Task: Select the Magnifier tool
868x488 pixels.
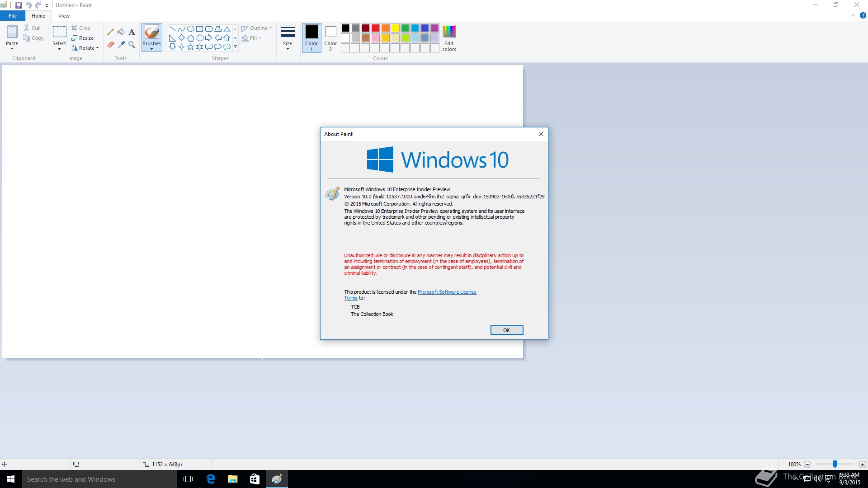Action: pyautogui.click(x=132, y=44)
